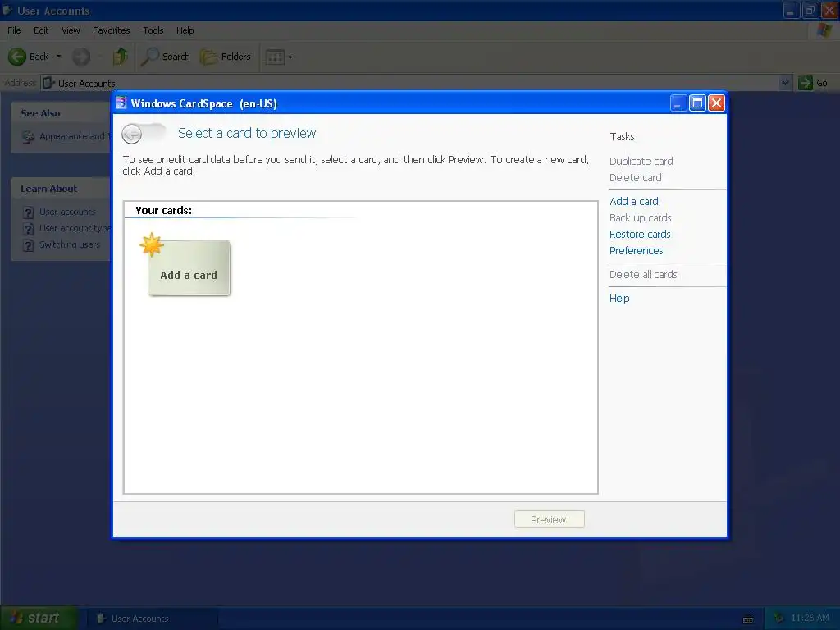Open Restore cards link
Image resolution: width=840 pixels, height=630 pixels.
pyautogui.click(x=640, y=234)
